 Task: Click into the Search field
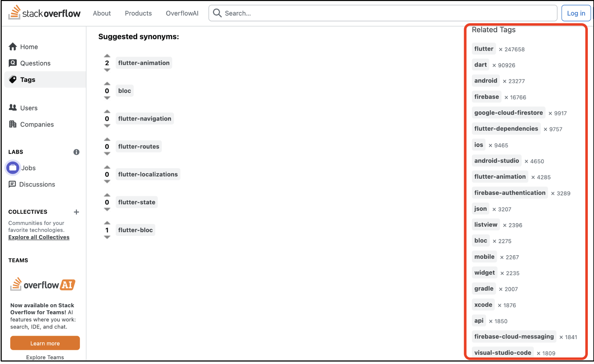(383, 13)
